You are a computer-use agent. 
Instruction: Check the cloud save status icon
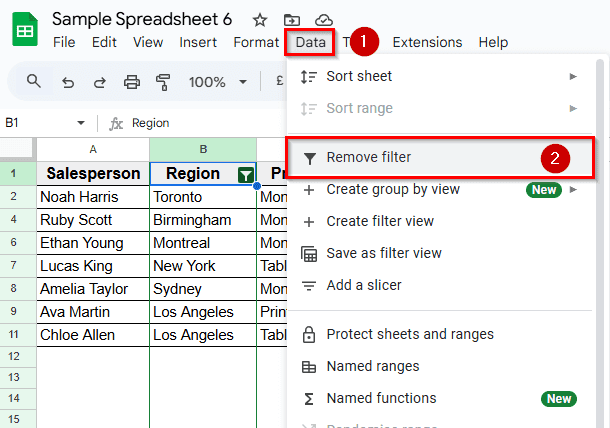[x=323, y=20]
